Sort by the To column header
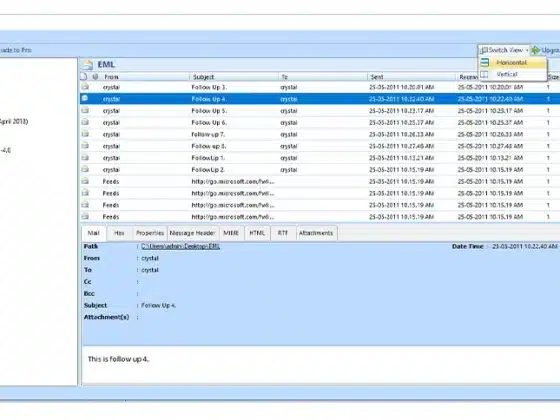The image size is (560, 420). point(323,77)
